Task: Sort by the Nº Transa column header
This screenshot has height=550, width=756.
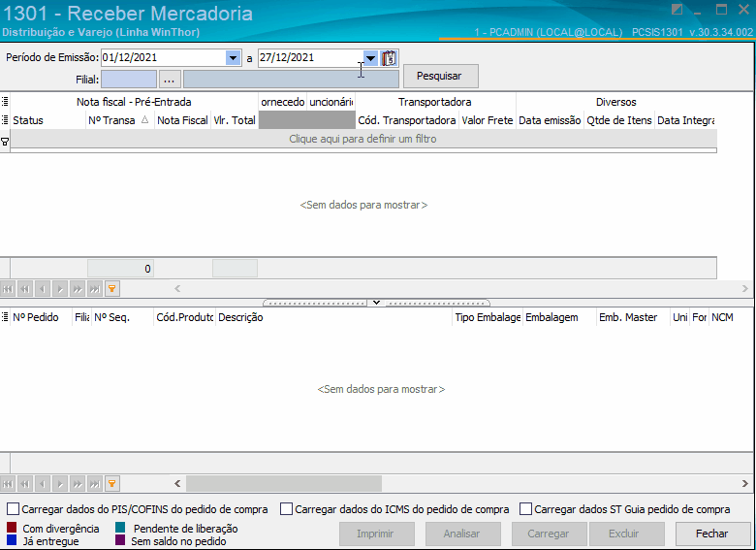Action: pyautogui.click(x=119, y=120)
